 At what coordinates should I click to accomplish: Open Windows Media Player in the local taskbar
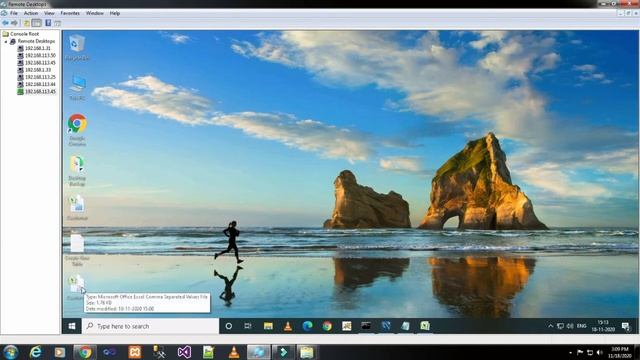pos(60,352)
